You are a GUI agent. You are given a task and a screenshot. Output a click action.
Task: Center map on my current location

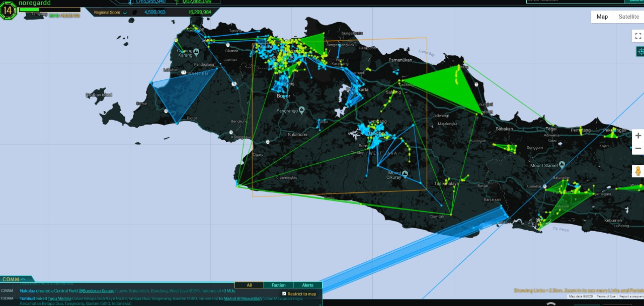[x=640, y=51]
